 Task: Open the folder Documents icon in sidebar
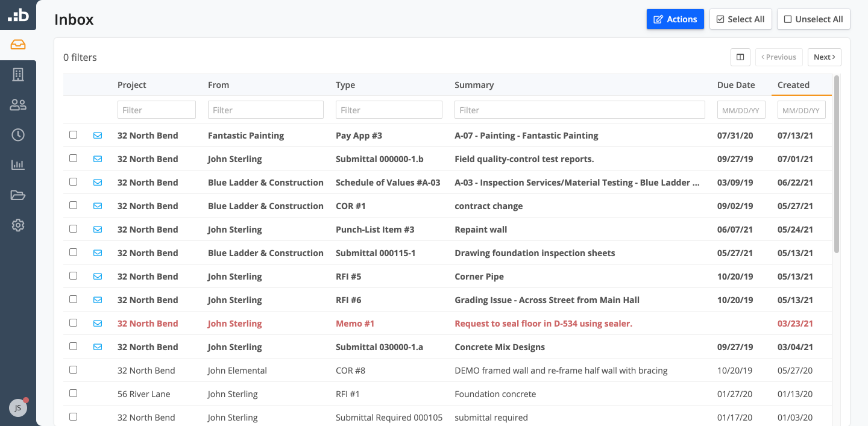point(17,195)
